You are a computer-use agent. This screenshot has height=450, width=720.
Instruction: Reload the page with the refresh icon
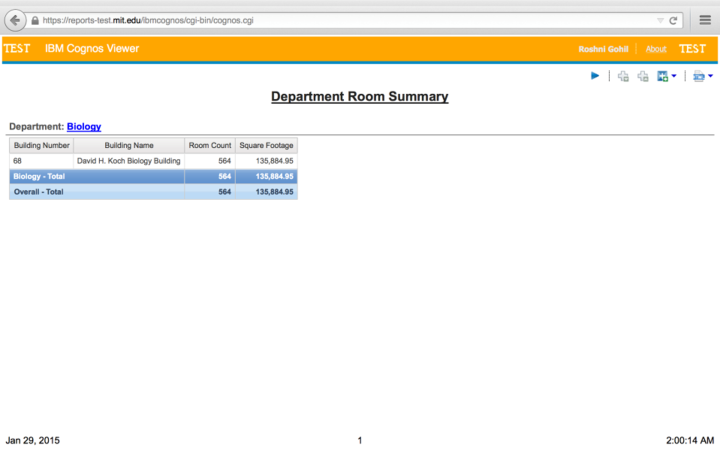[674, 20]
